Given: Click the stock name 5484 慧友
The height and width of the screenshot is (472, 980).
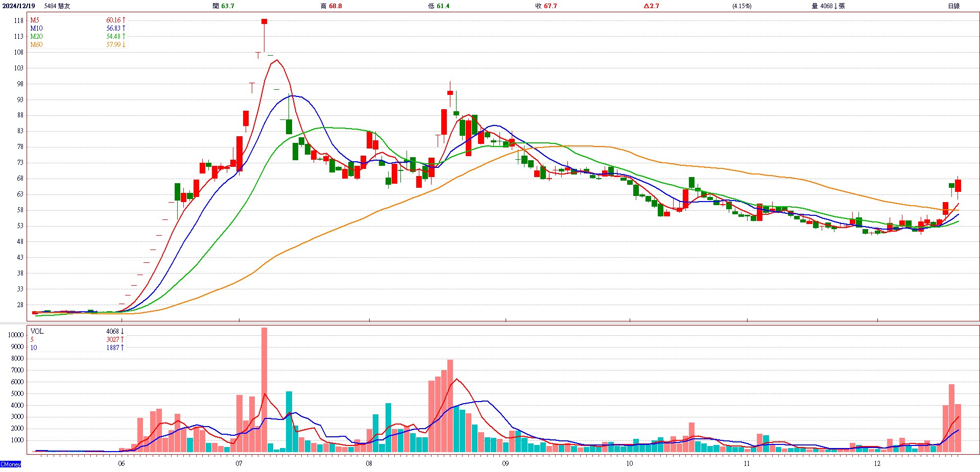Looking at the screenshot, I should pyautogui.click(x=57, y=6).
